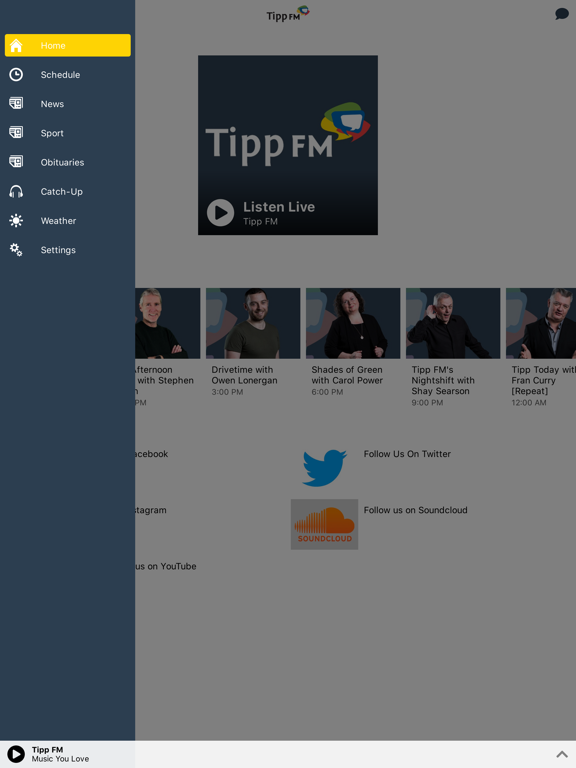Click the Weather sun icon
Screen dimensions: 576x768
(16, 220)
